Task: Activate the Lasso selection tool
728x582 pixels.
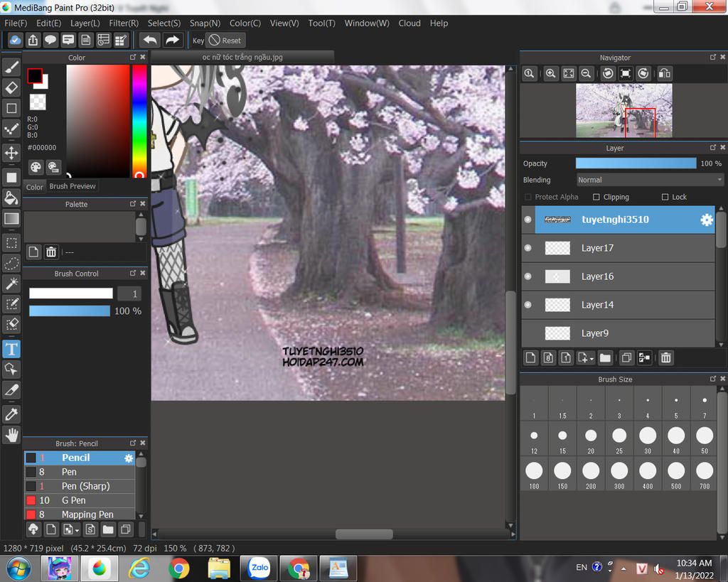Action: pyautogui.click(x=11, y=263)
